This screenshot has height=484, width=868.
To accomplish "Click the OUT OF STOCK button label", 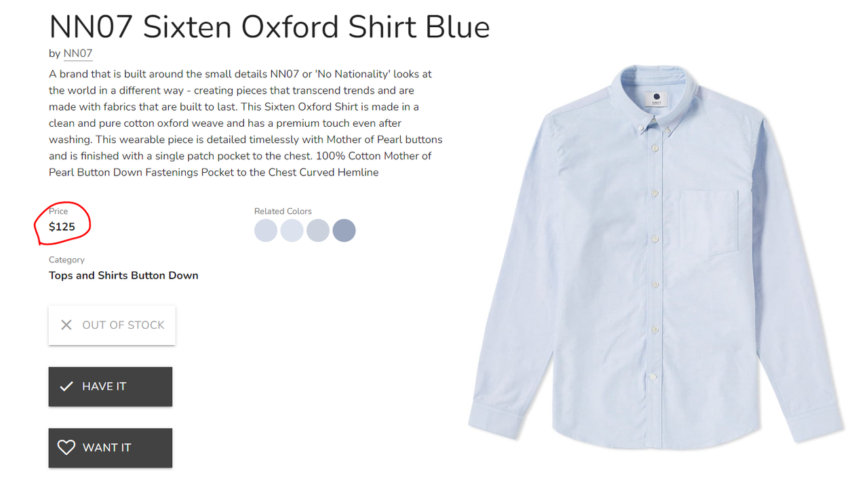I will [x=123, y=325].
